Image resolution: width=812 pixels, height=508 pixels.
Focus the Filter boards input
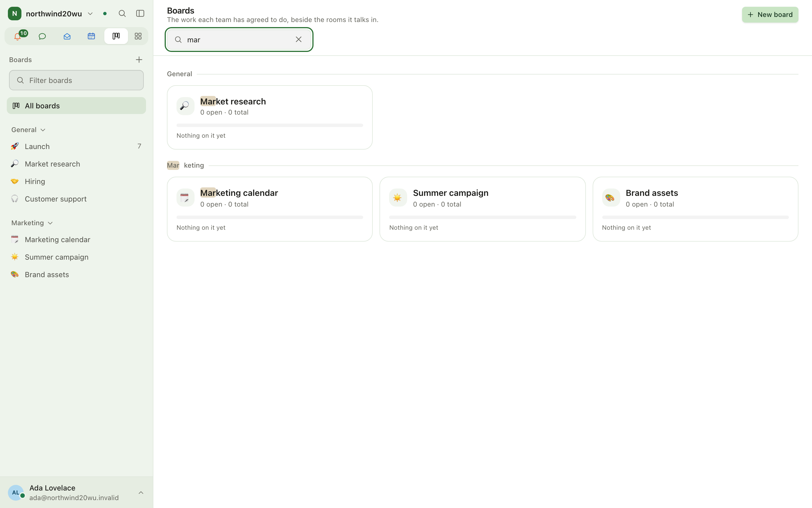tap(76, 80)
